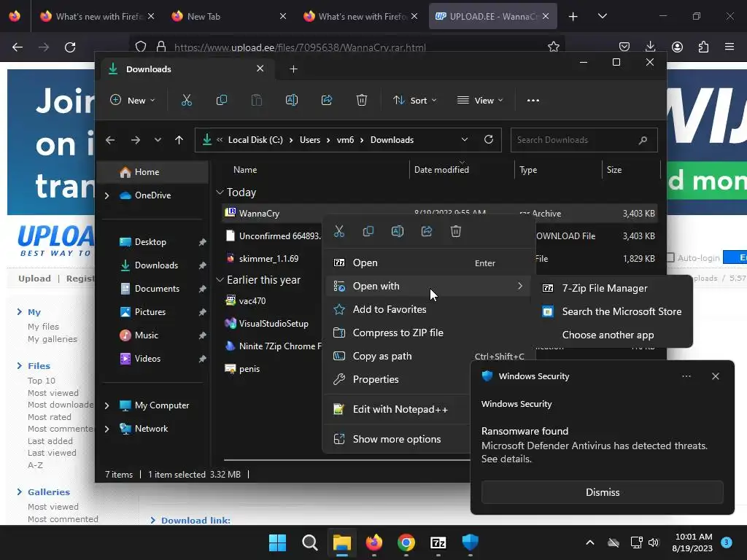Go up one folder level in Explorer
Viewport: 747px width, 560px height.
(x=179, y=140)
